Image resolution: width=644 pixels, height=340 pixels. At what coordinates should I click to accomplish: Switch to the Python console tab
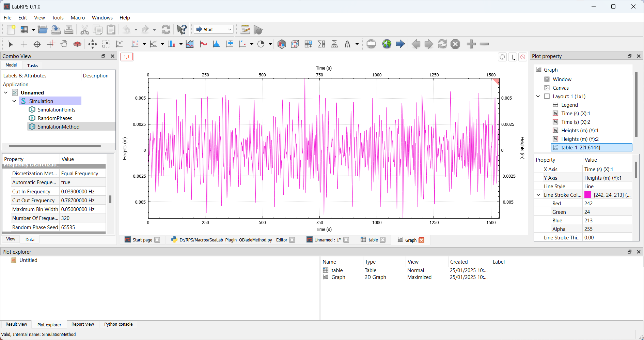coord(118,324)
